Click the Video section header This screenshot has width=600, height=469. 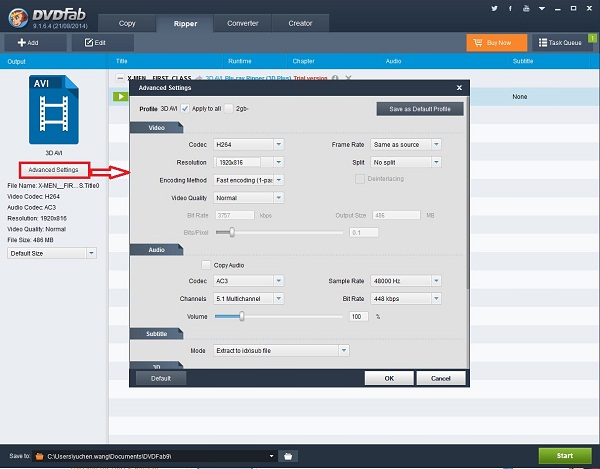[157, 127]
